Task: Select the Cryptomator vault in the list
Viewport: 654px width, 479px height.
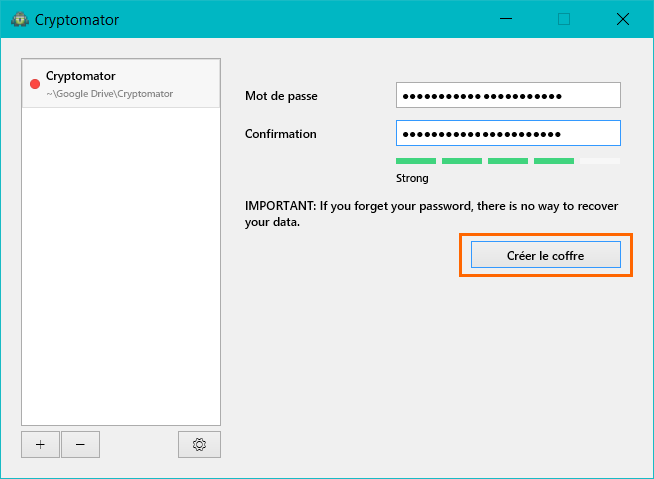Action: point(121,83)
